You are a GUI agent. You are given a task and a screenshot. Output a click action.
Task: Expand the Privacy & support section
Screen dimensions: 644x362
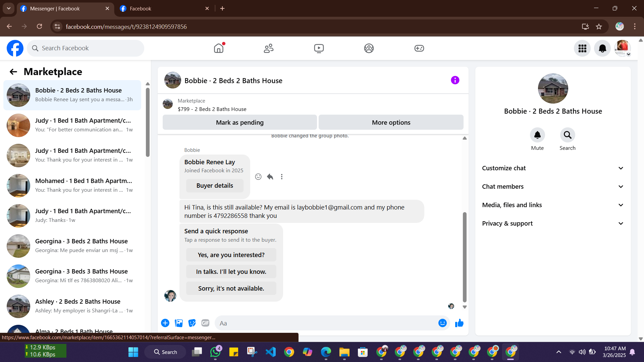[x=553, y=224]
